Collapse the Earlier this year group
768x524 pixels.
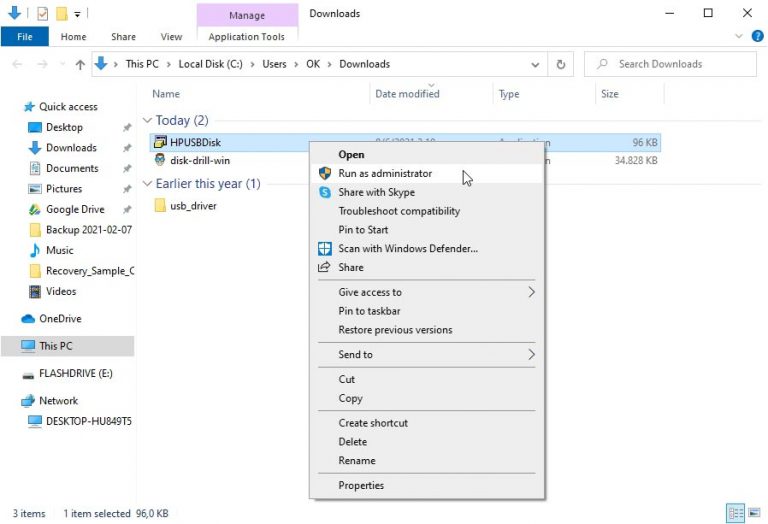(x=148, y=184)
